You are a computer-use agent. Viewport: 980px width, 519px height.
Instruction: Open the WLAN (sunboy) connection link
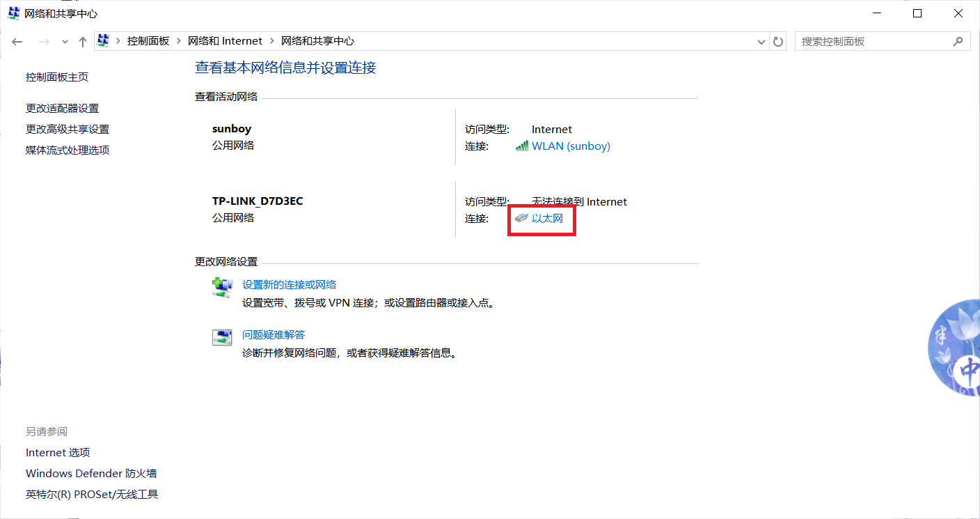pyautogui.click(x=571, y=146)
